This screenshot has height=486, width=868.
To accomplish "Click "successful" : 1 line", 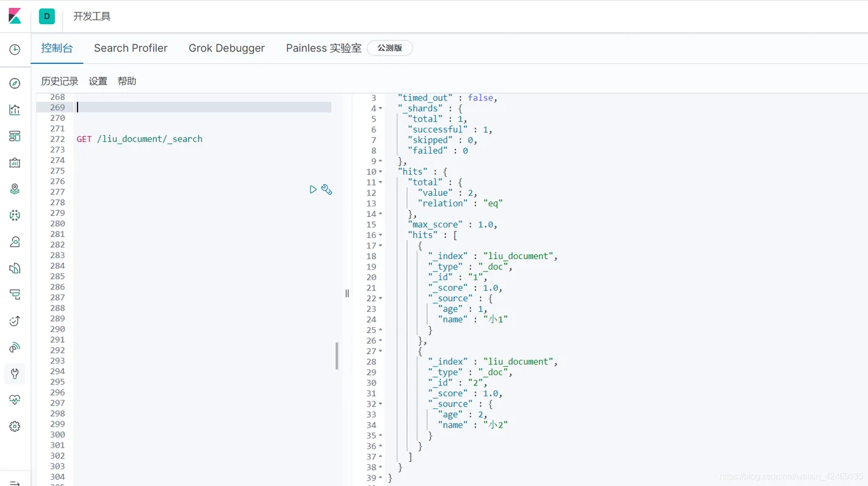I will click(449, 130).
